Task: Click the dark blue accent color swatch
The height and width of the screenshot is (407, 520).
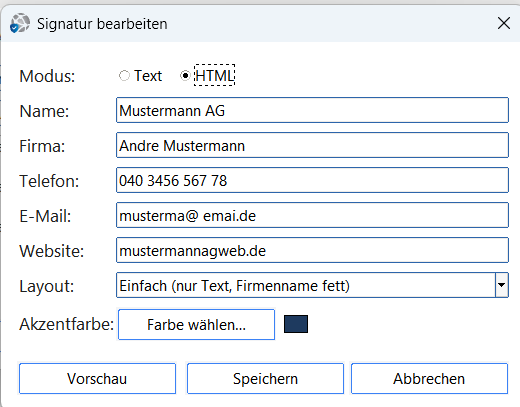Action: [296, 324]
